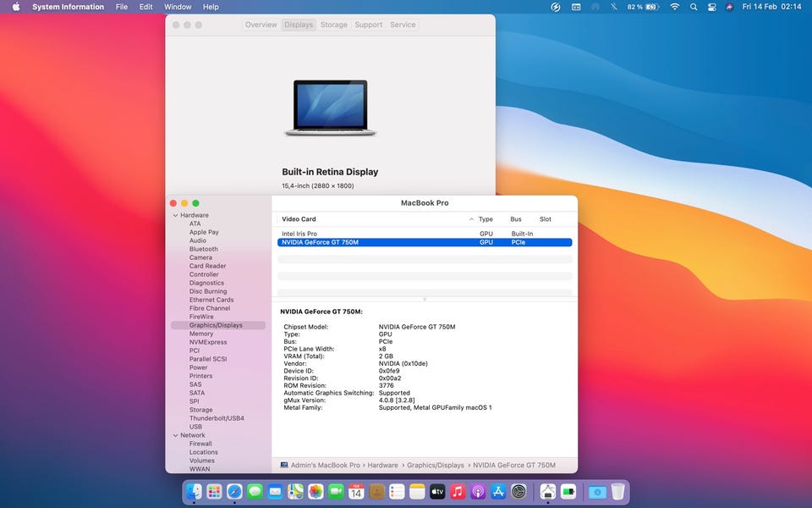Open the File menu
The image size is (812, 508).
point(122,7)
